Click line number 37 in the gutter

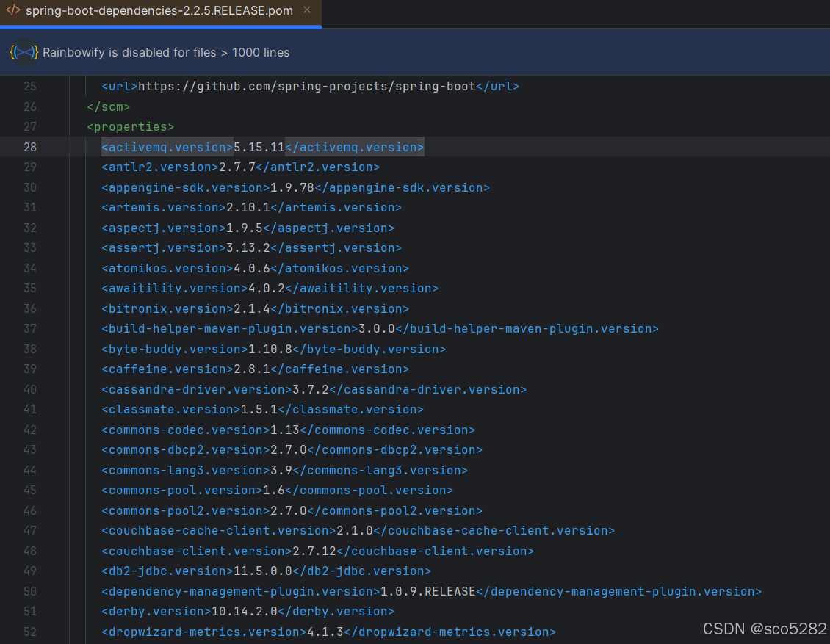pos(30,329)
